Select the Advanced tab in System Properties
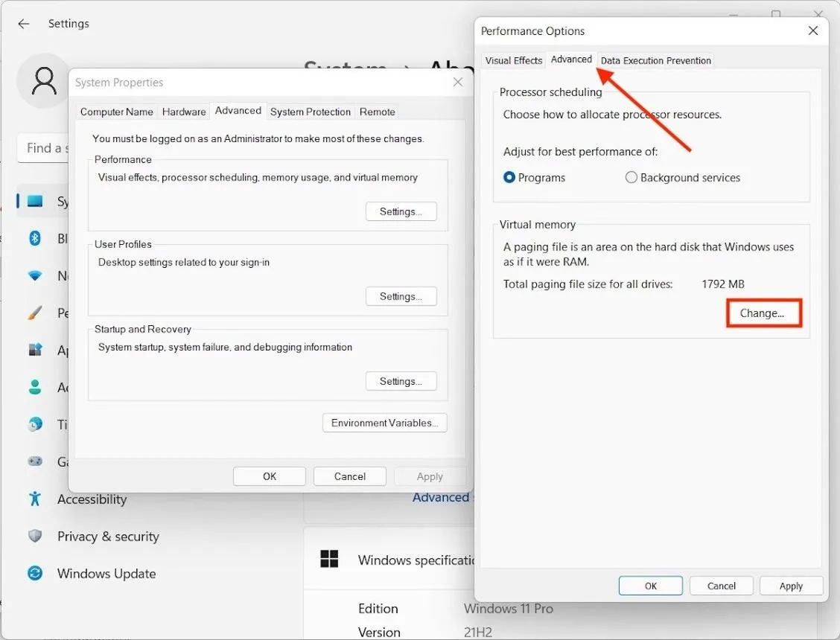The width and height of the screenshot is (840, 640). coord(238,110)
